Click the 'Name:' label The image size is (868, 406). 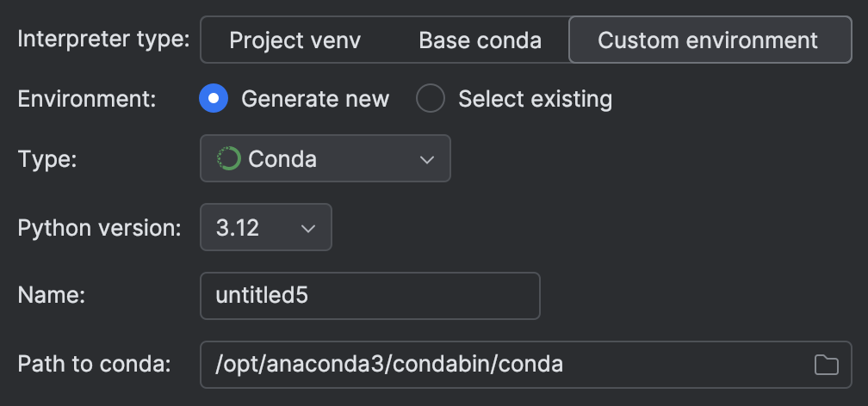click(x=52, y=295)
